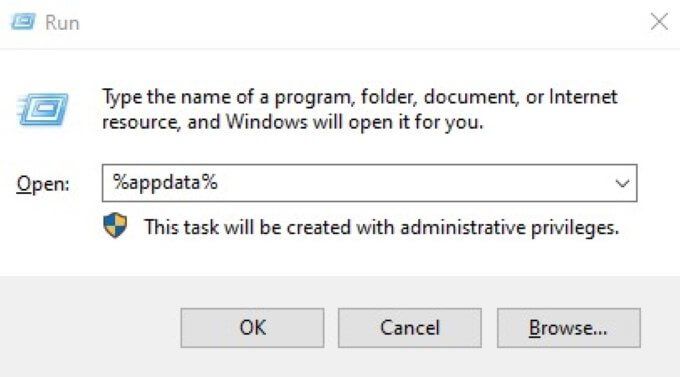The width and height of the screenshot is (680, 377).
Task: Click on the %appdata% text in Open field
Action: pyautogui.click(x=165, y=182)
